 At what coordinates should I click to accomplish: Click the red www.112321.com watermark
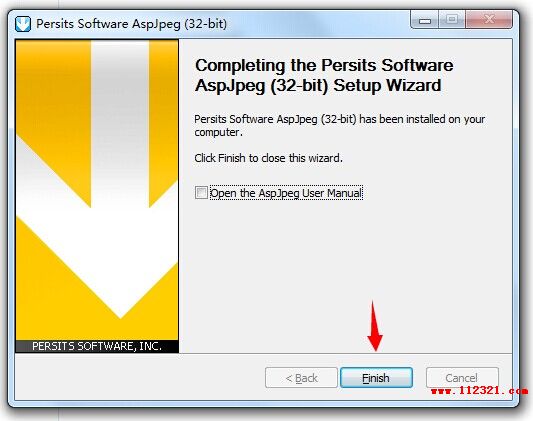click(x=479, y=391)
